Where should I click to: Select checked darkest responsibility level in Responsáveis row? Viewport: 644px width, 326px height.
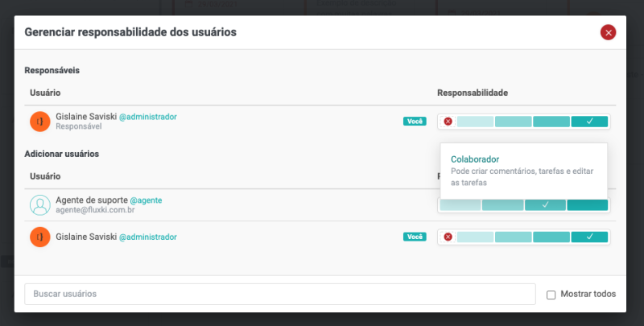590,122
